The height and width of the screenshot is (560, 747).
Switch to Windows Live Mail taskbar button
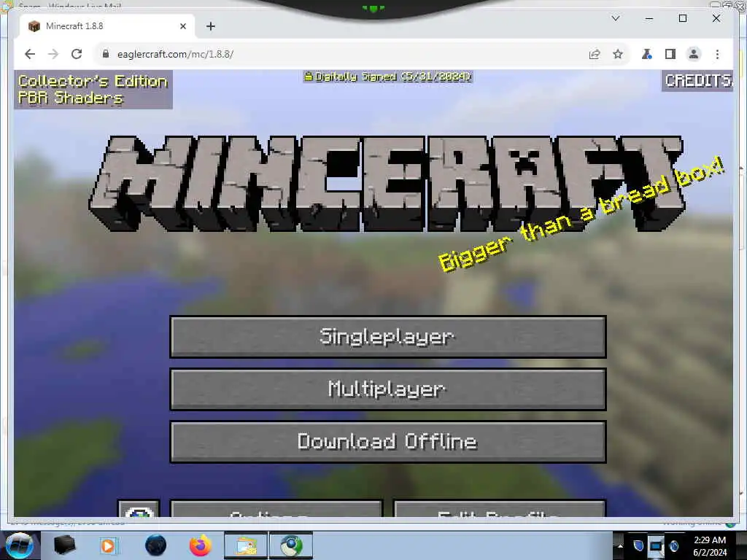point(247,545)
